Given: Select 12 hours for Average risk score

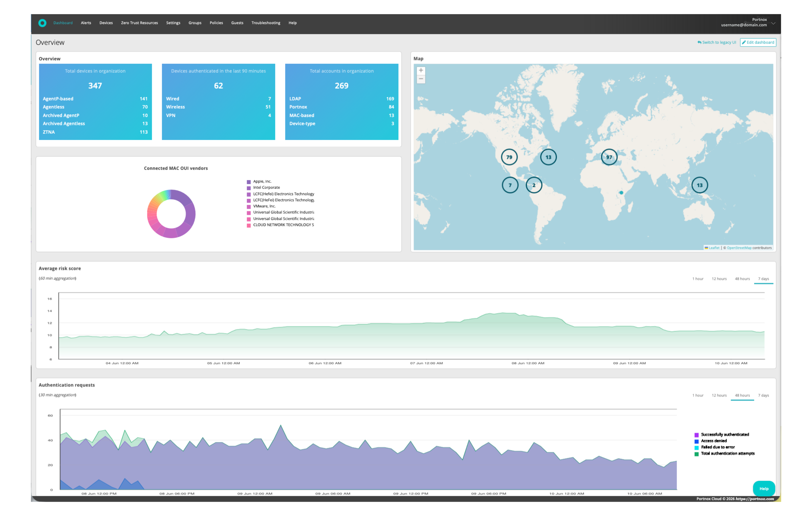Looking at the screenshot, I should coord(719,279).
